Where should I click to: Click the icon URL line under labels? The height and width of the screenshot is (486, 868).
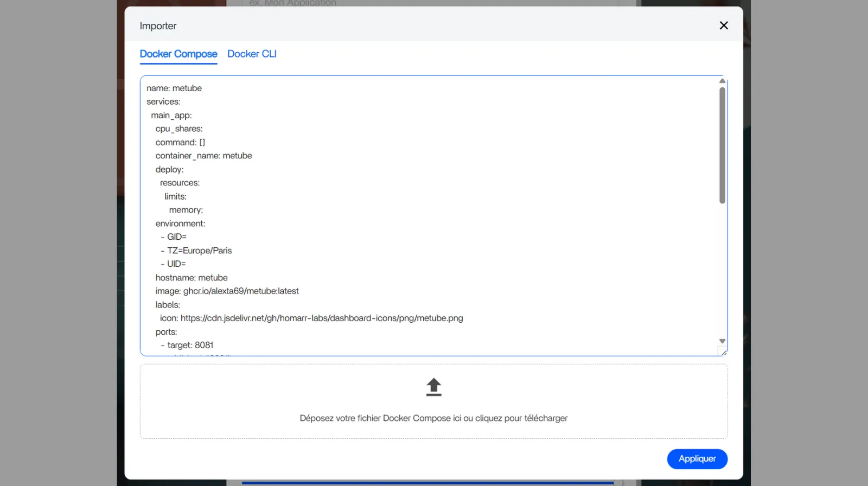[311, 318]
